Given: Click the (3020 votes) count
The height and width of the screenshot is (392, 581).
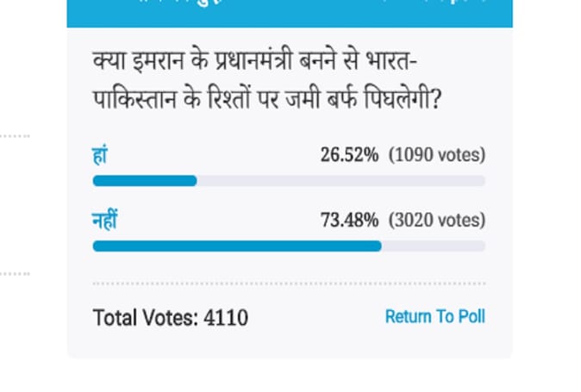Looking at the screenshot, I should pyautogui.click(x=437, y=220).
